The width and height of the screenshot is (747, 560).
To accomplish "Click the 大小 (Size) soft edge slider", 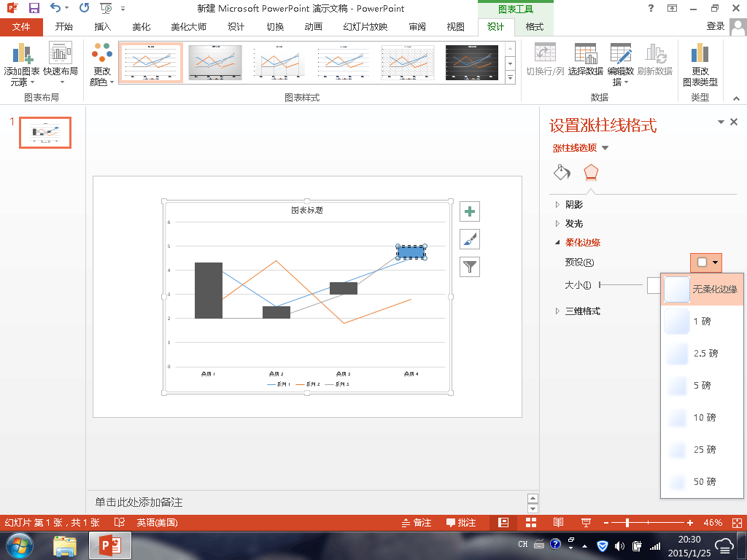I will pos(622,285).
